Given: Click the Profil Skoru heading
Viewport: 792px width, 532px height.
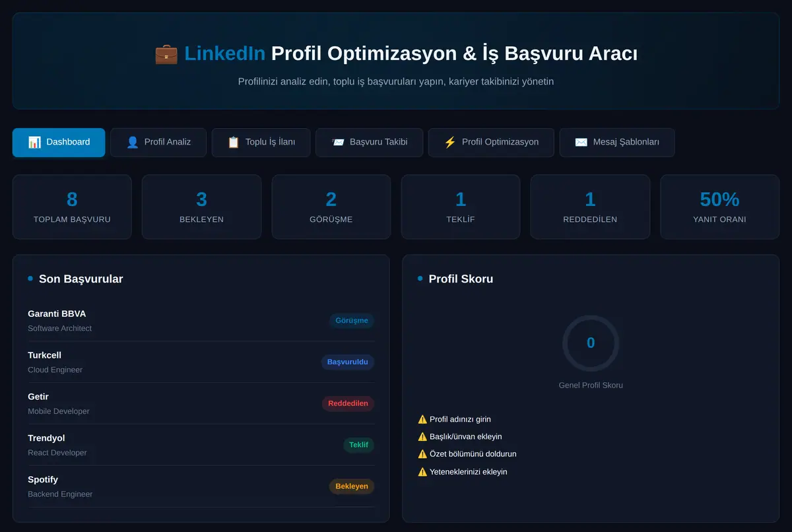Looking at the screenshot, I should (x=461, y=279).
